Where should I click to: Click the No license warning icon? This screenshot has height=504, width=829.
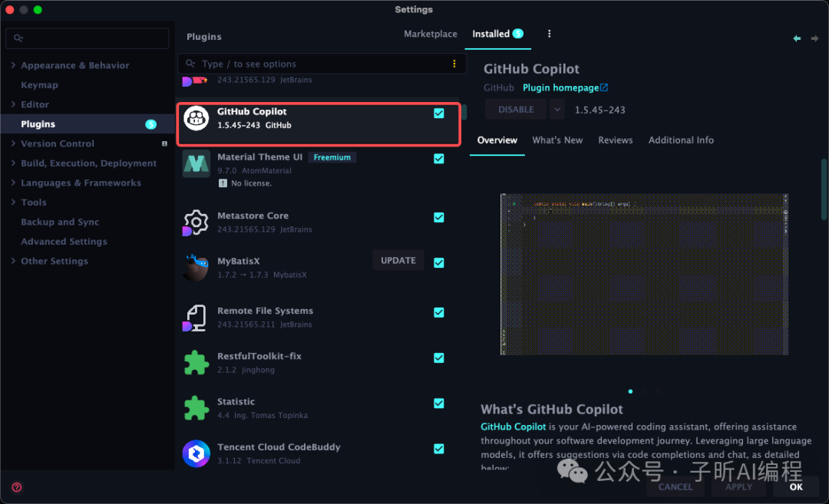[223, 183]
